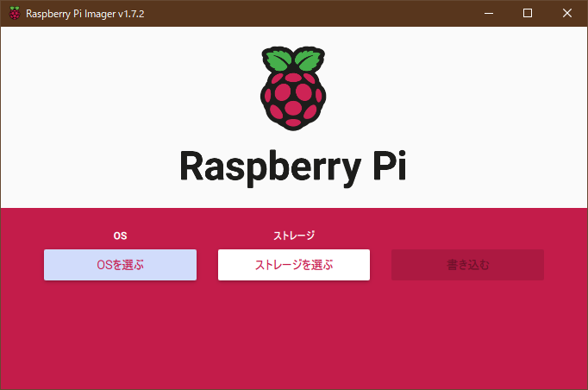Click the OS label above the button

tap(120, 236)
